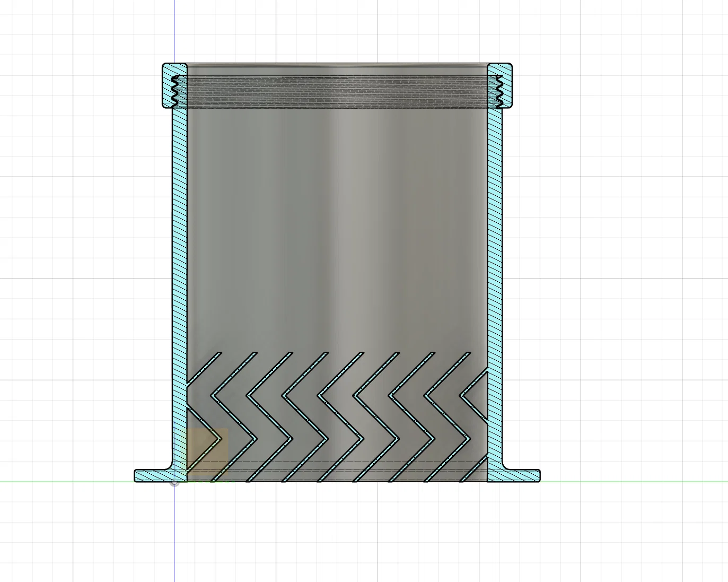
Task: Click the right internal thread profile
Action: pos(499,91)
